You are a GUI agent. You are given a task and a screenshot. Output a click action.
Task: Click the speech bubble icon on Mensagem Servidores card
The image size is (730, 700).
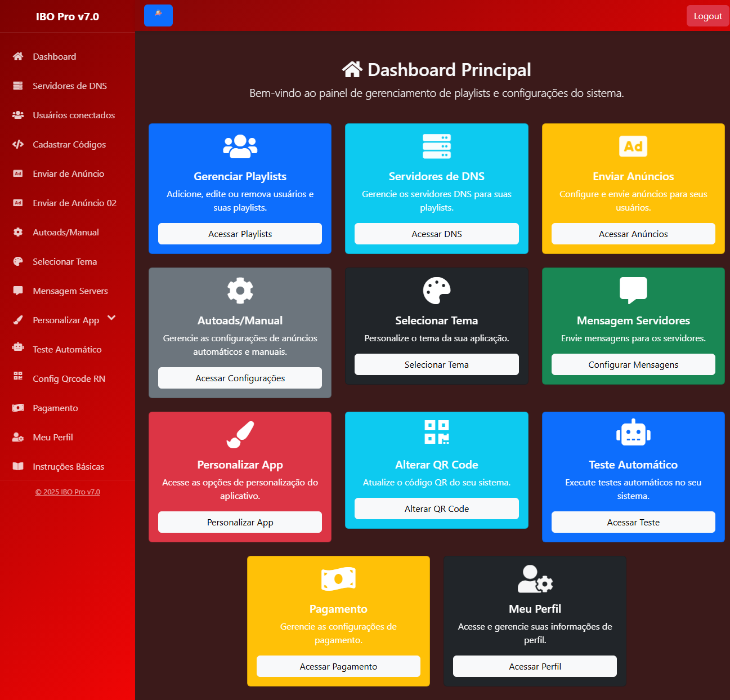click(x=633, y=290)
